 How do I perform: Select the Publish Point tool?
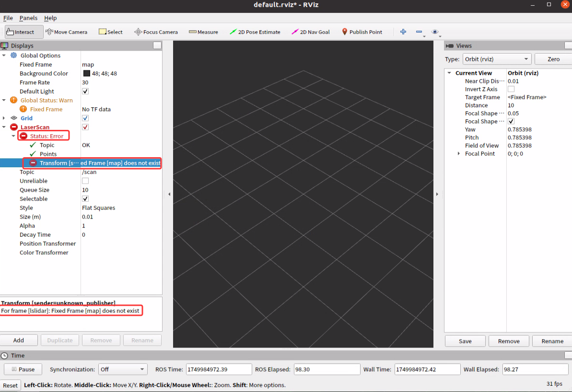(x=362, y=32)
